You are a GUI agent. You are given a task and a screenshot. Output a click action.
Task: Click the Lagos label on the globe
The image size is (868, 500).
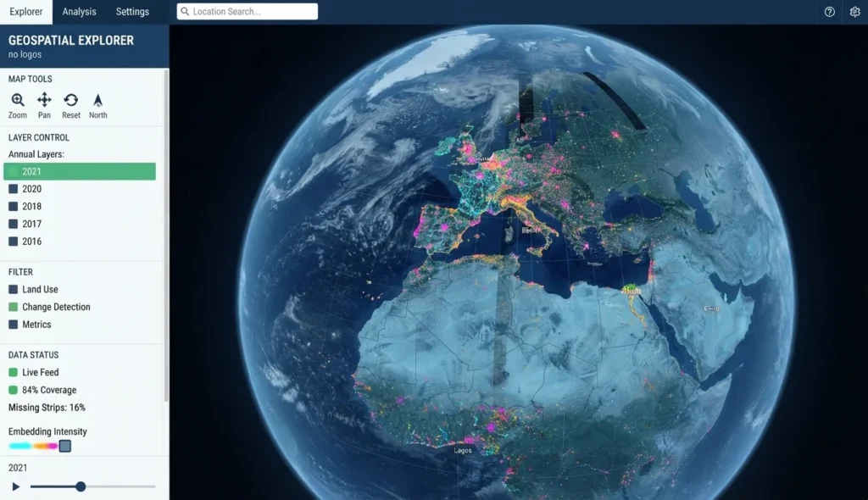pos(463,450)
